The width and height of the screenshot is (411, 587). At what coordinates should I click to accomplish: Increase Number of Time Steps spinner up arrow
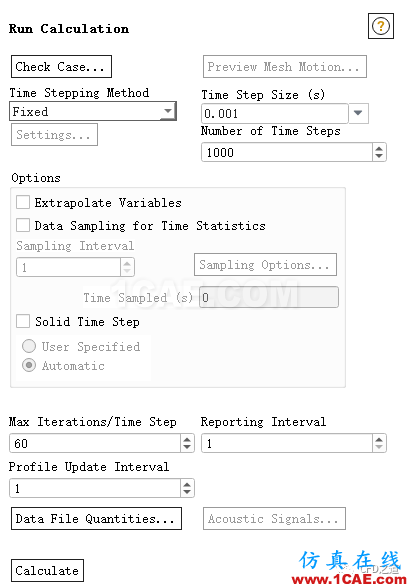pyautogui.click(x=379, y=148)
